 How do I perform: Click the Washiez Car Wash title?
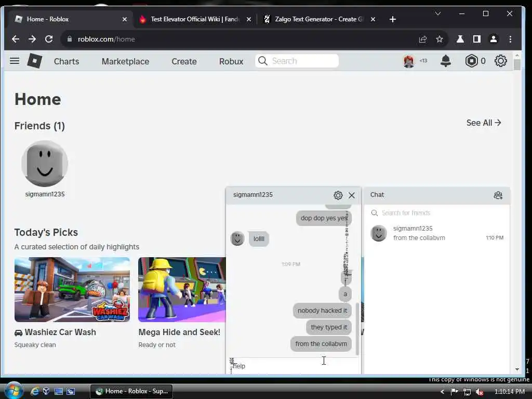point(60,332)
